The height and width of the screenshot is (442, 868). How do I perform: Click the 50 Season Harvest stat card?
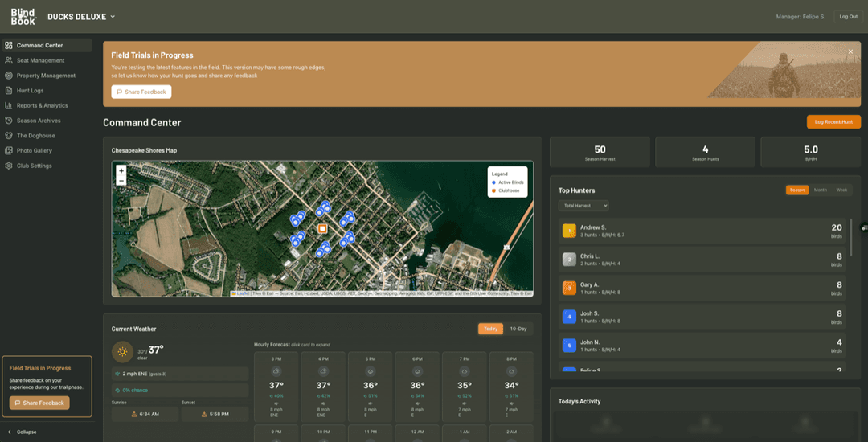[600, 152]
